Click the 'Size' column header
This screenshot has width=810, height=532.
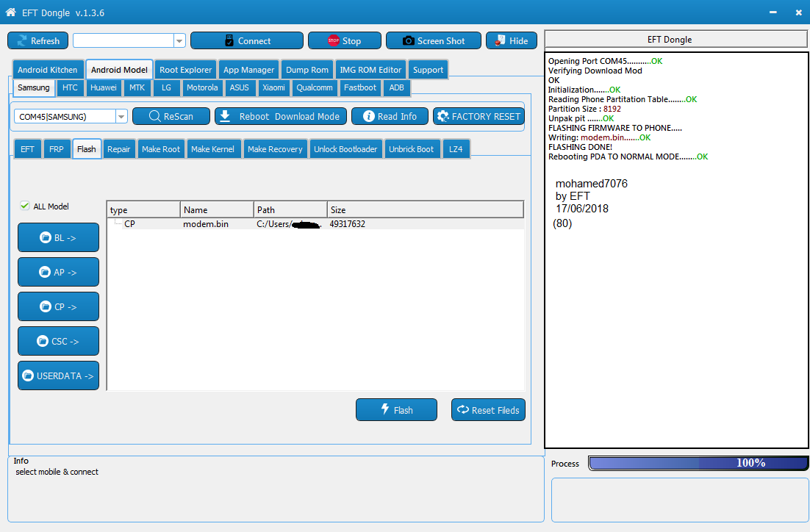[425, 209]
